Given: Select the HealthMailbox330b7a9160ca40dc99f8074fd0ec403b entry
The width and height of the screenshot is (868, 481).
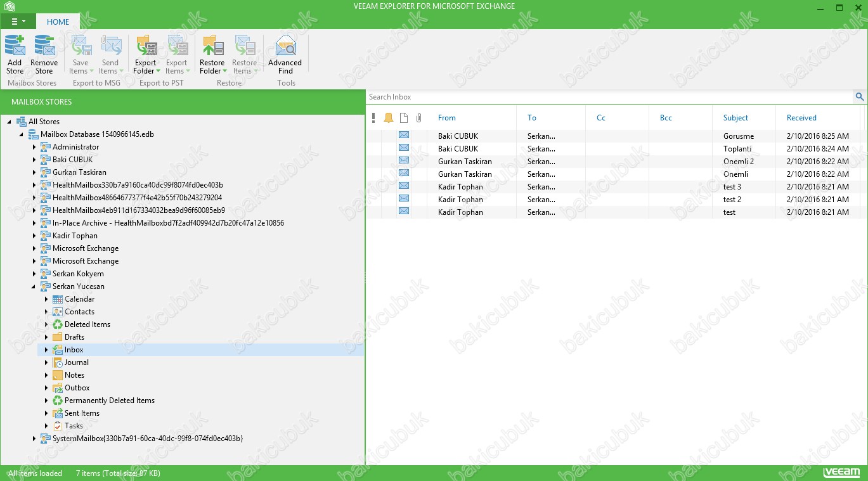Looking at the screenshot, I should (x=138, y=185).
